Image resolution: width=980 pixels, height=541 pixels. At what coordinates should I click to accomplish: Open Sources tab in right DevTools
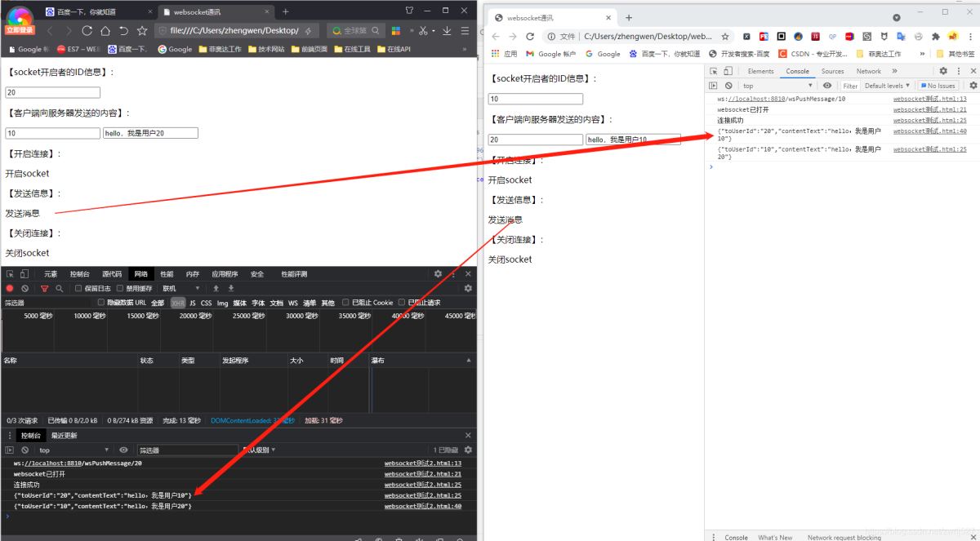(832, 71)
